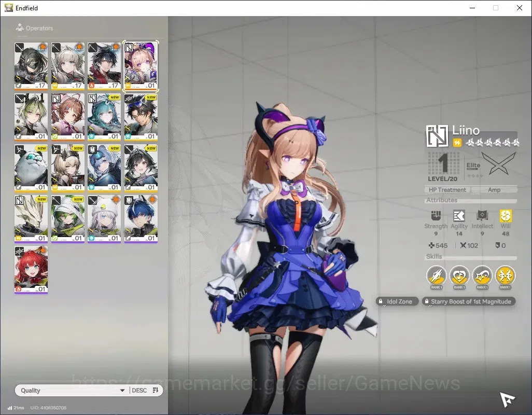
Task: Select the red-haired operator card
Action: click(31, 269)
